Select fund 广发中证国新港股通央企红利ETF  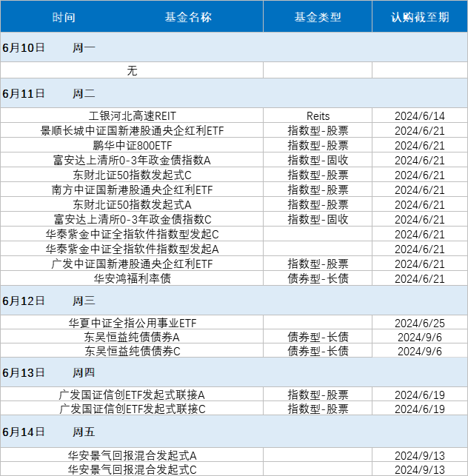coord(132,264)
